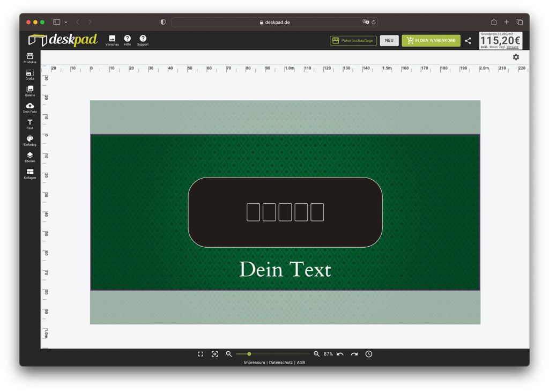Upload via Dein Foto icon

30,108
